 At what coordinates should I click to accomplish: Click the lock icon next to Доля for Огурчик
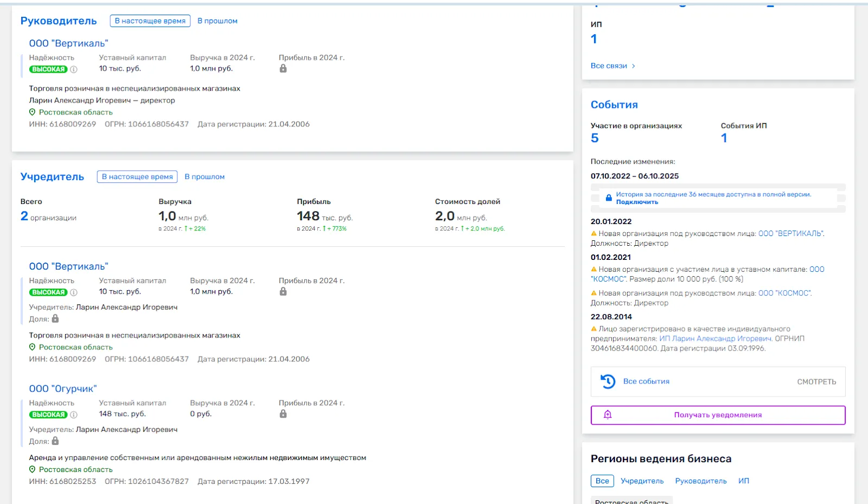tap(55, 441)
